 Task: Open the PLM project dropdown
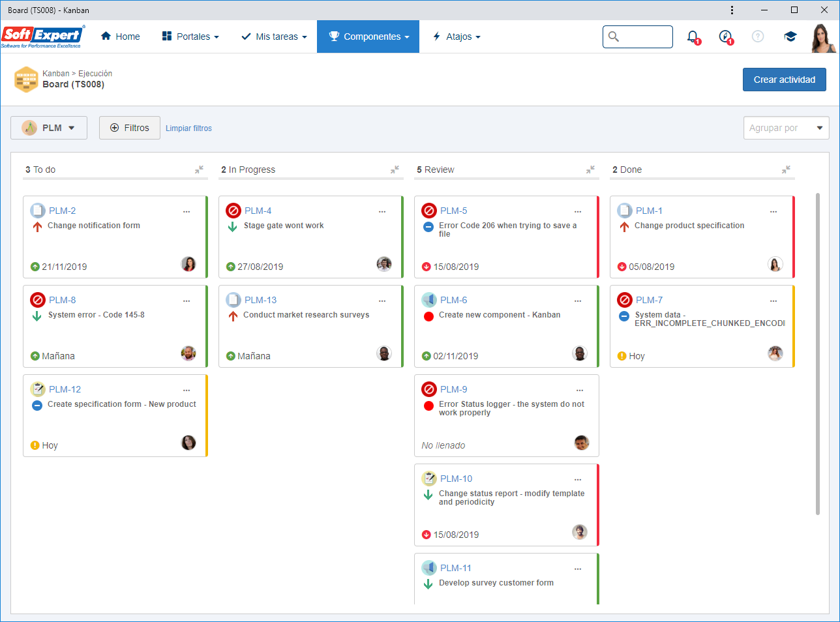pos(49,128)
